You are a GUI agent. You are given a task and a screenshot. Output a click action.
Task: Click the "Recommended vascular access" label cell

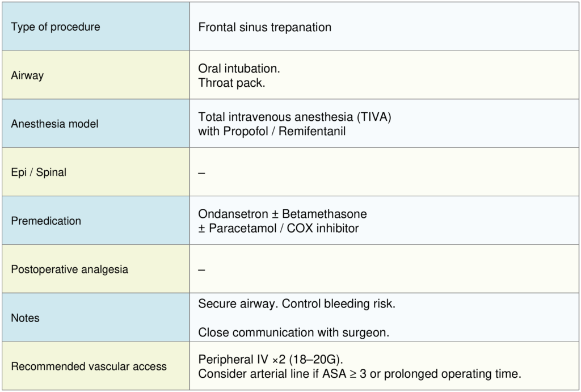tap(89, 366)
